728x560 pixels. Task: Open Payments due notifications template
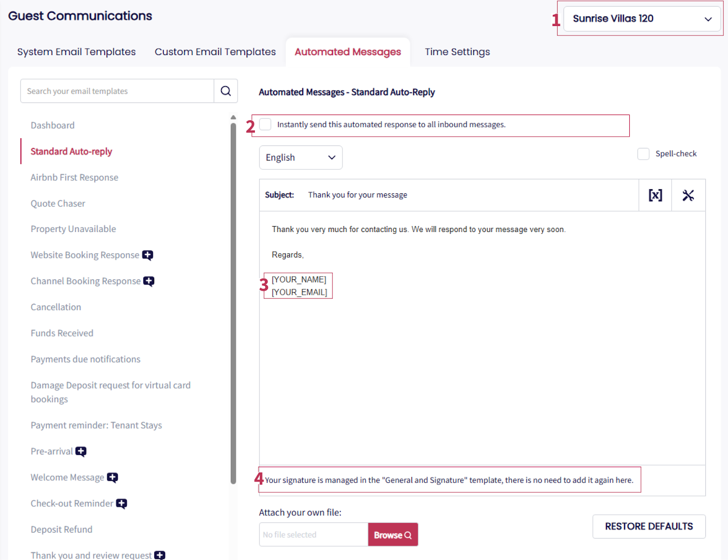(86, 359)
